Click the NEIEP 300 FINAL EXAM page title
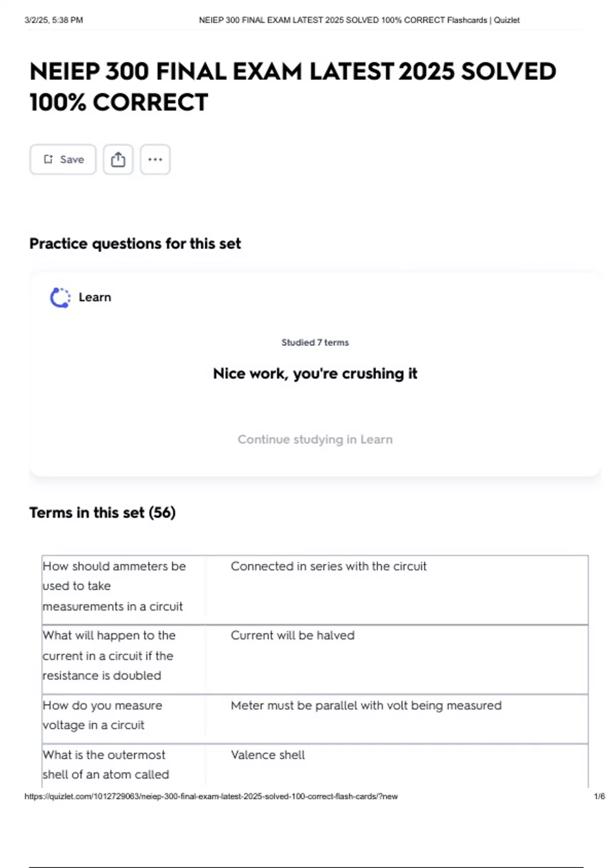 tap(292, 86)
